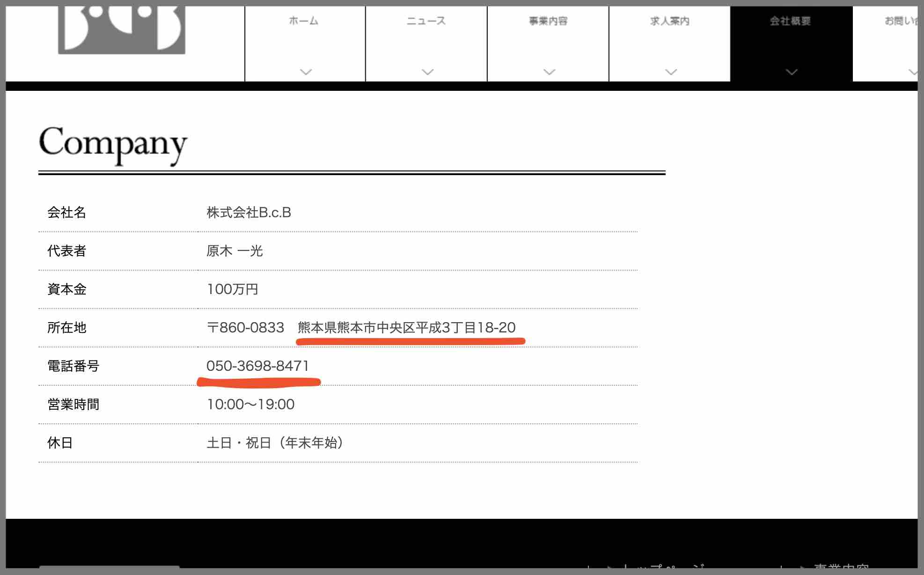The image size is (924, 575).
Task: Click the B.c.B logo
Action: [122, 29]
